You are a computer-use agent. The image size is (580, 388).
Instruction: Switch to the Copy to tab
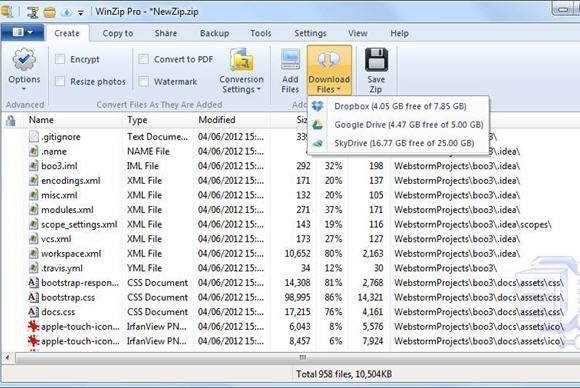pyautogui.click(x=118, y=33)
